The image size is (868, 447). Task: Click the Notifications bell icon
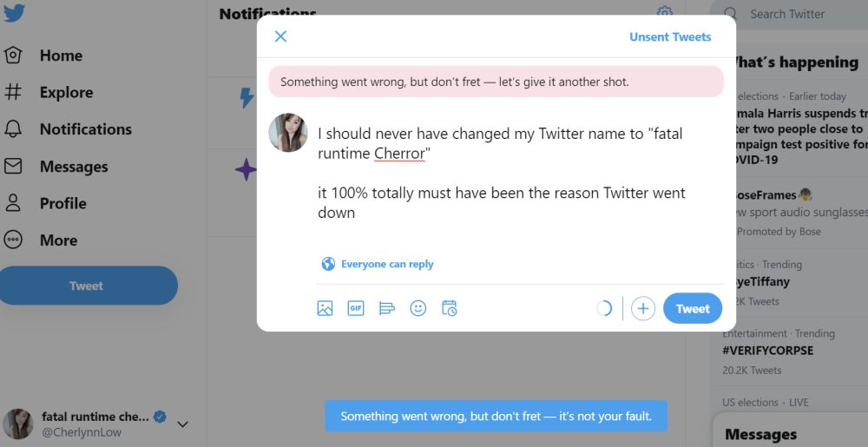click(x=13, y=129)
